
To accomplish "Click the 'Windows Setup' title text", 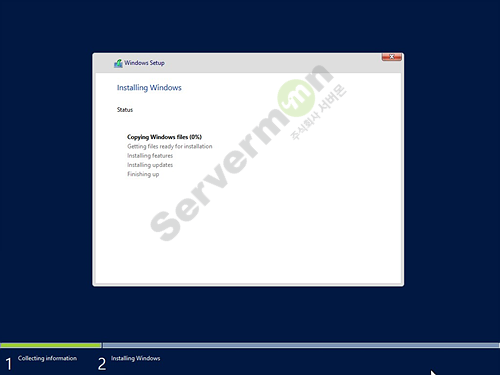I will click(144, 63).
